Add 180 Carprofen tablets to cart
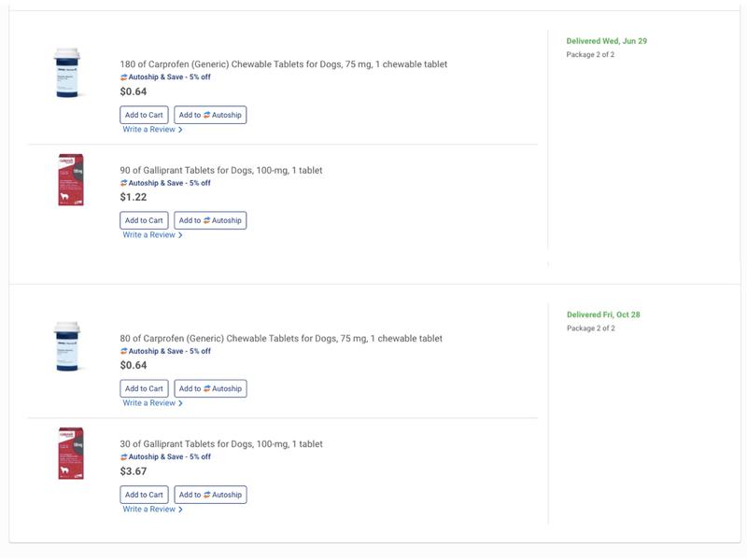Viewport: 747px width, 560px height. 144,115
